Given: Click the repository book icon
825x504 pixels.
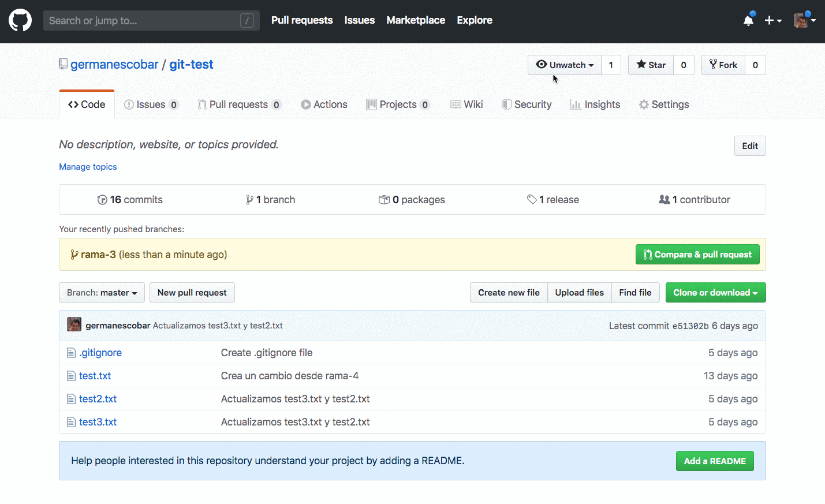Looking at the screenshot, I should (x=63, y=64).
